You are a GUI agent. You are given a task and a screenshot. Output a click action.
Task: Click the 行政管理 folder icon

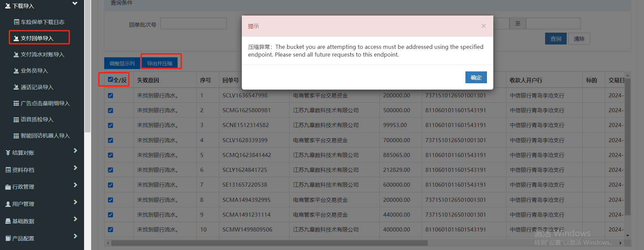8,187
